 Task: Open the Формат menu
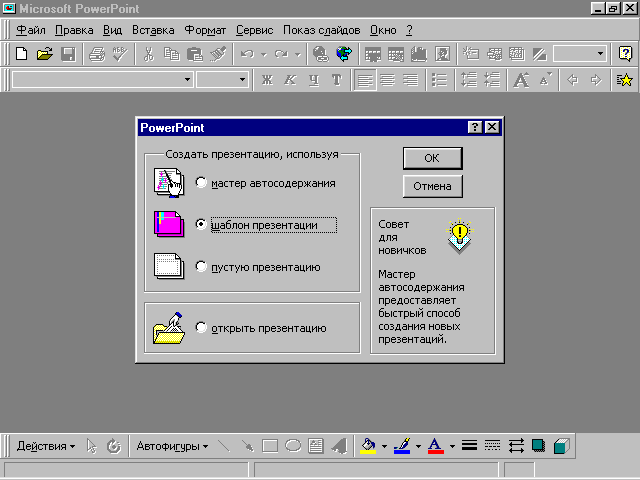tap(205, 30)
